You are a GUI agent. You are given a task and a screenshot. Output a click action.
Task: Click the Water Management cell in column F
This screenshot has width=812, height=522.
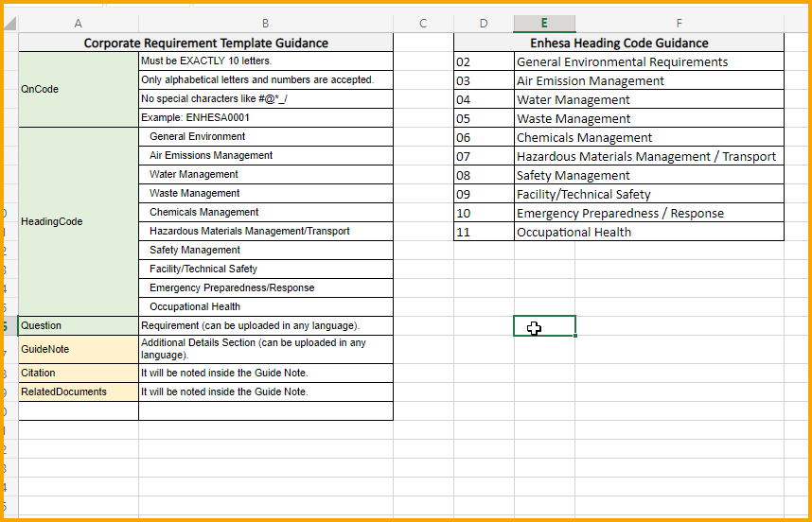tap(649, 100)
